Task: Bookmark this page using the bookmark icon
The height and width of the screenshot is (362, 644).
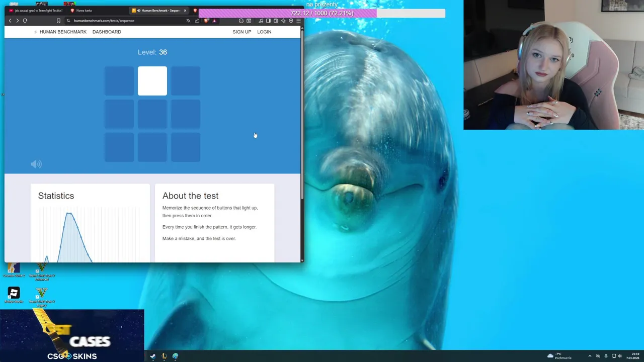Action: tap(58, 21)
